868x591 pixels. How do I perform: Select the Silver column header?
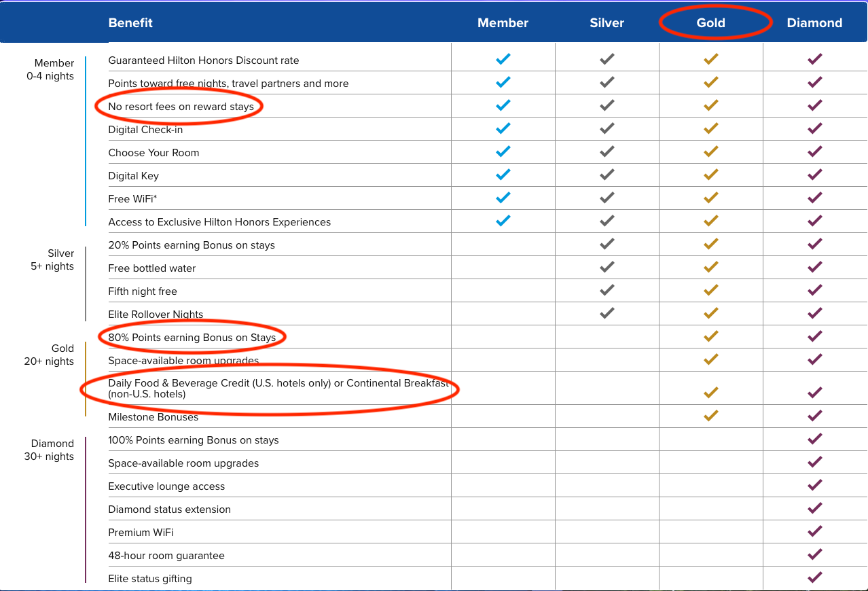click(x=607, y=23)
